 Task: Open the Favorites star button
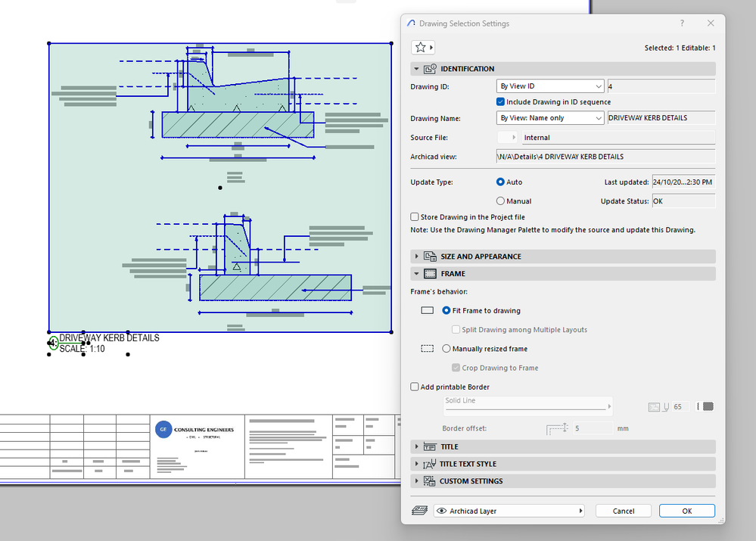pos(422,48)
